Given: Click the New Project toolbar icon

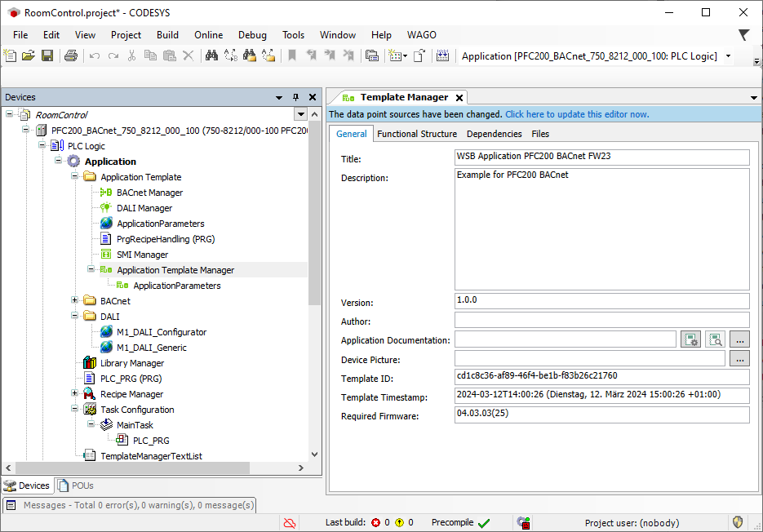Looking at the screenshot, I should point(10,56).
